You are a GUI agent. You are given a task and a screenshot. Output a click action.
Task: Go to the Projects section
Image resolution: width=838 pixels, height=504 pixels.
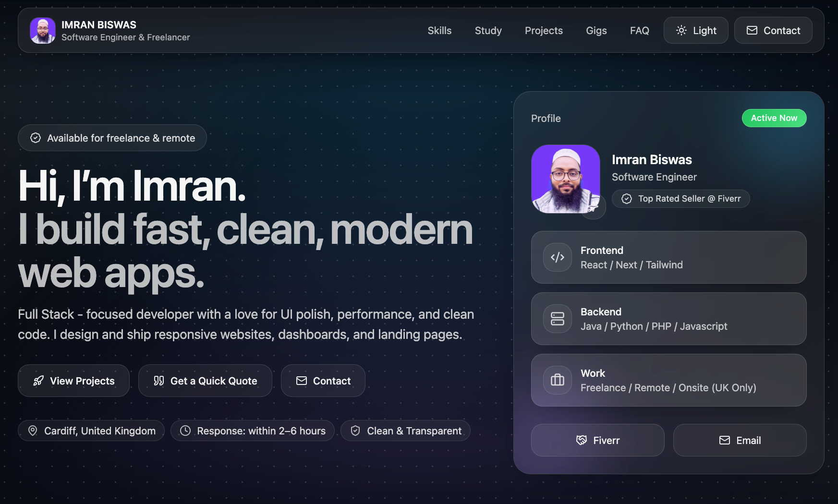tap(544, 30)
